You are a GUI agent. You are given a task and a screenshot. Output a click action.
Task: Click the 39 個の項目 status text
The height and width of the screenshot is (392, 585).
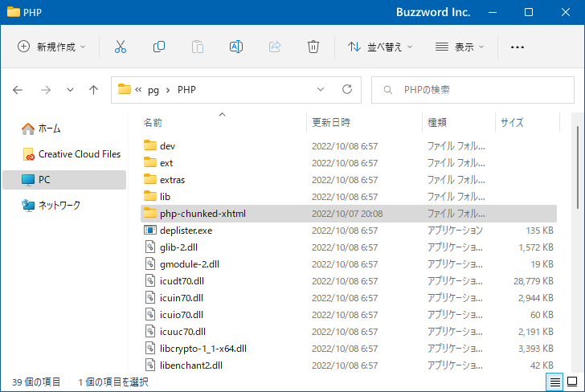coord(36,382)
